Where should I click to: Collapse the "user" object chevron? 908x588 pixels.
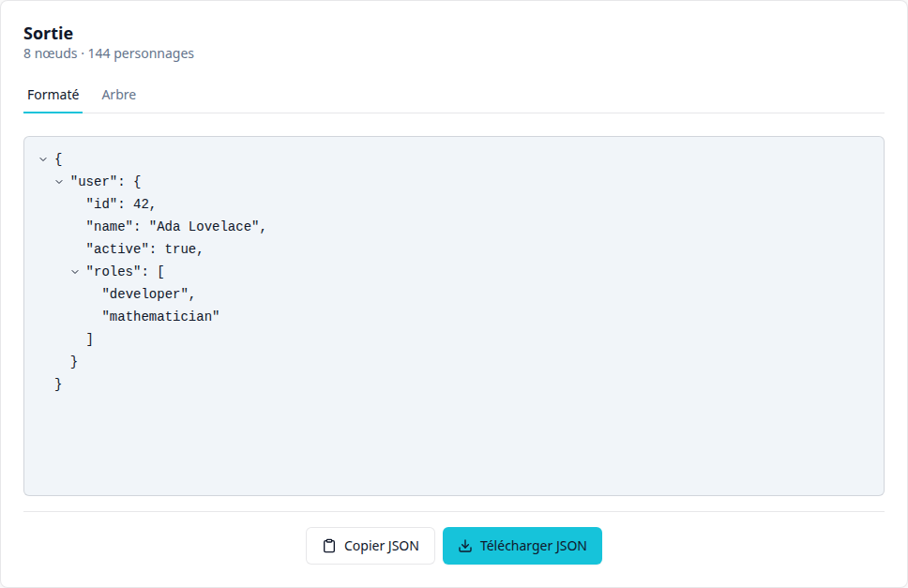tap(59, 182)
